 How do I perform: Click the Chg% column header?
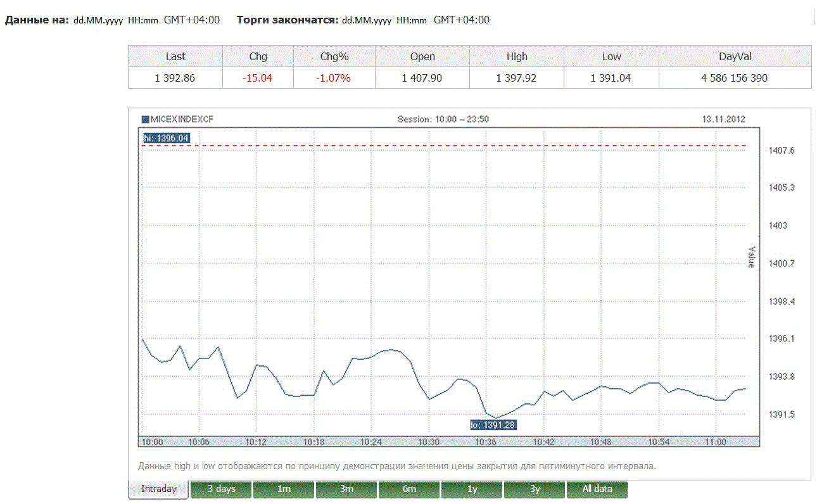point(334,56)
